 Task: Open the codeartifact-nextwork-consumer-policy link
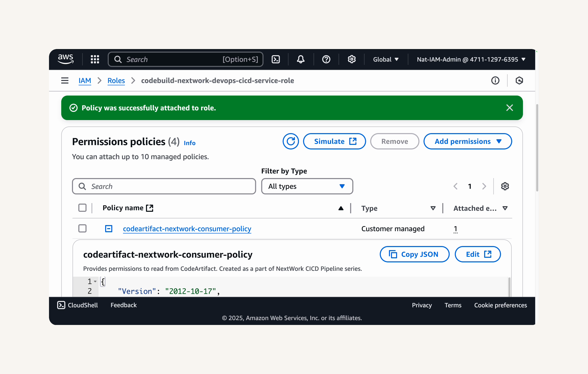[x=187, y=229]
